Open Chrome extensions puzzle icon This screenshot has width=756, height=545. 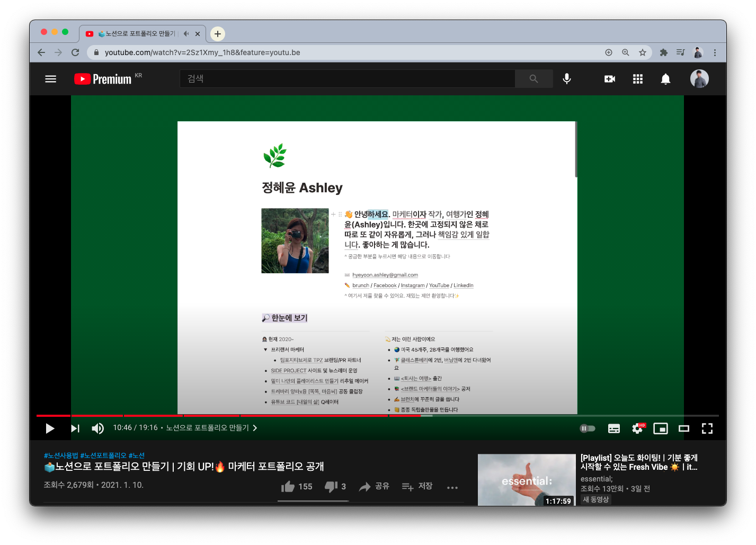click(664, 52)
